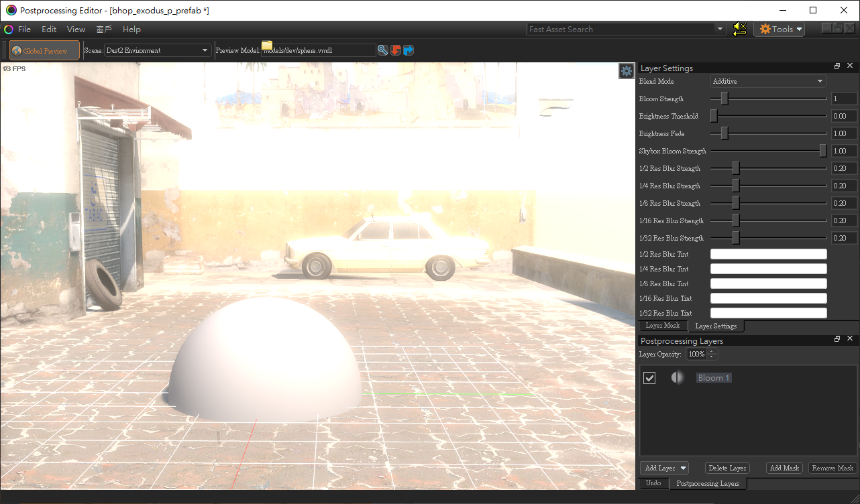Toggle the Global Preview button
This screenshot has width=860, height=504.
click(x=44, y=50)
